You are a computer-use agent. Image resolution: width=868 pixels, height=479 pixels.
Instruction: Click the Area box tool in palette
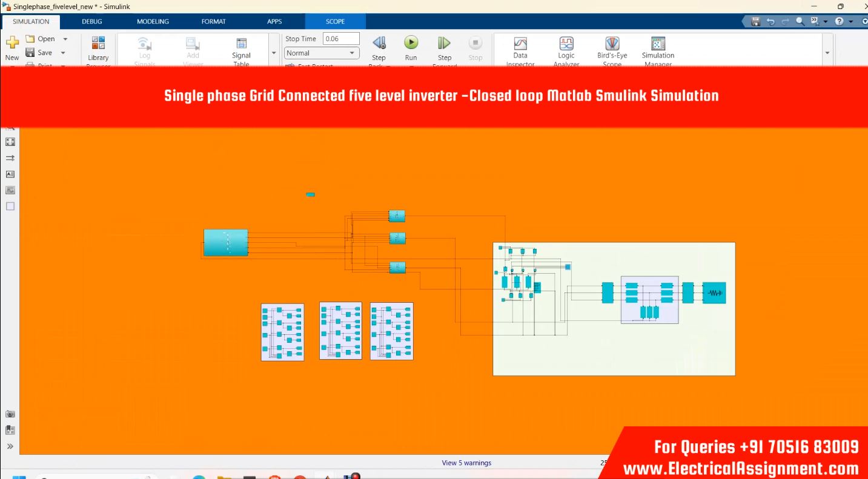pyautogui.click(x=10, y=206)
